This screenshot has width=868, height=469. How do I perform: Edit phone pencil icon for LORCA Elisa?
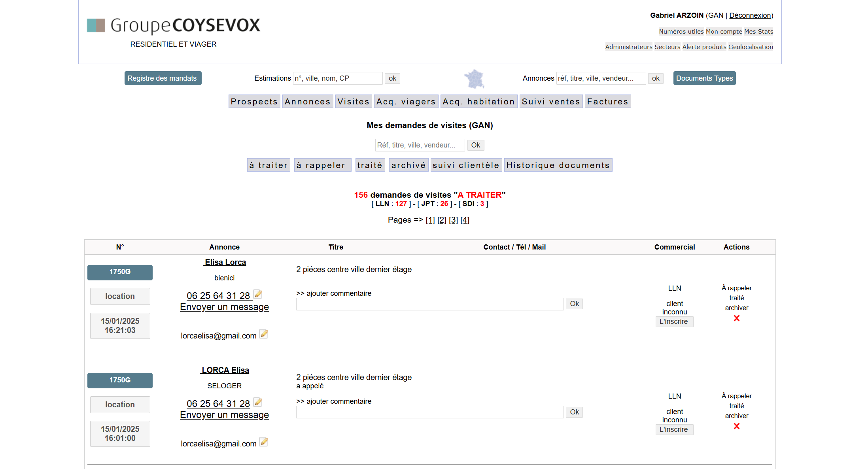258,402
